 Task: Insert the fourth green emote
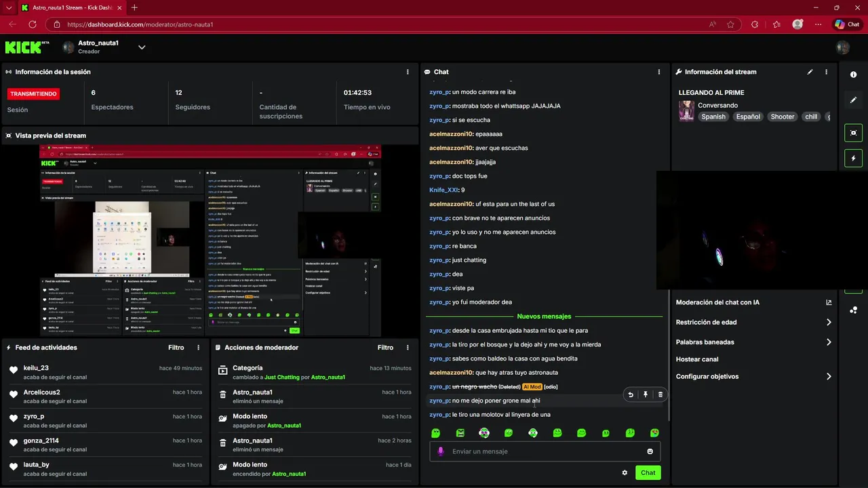509,433
